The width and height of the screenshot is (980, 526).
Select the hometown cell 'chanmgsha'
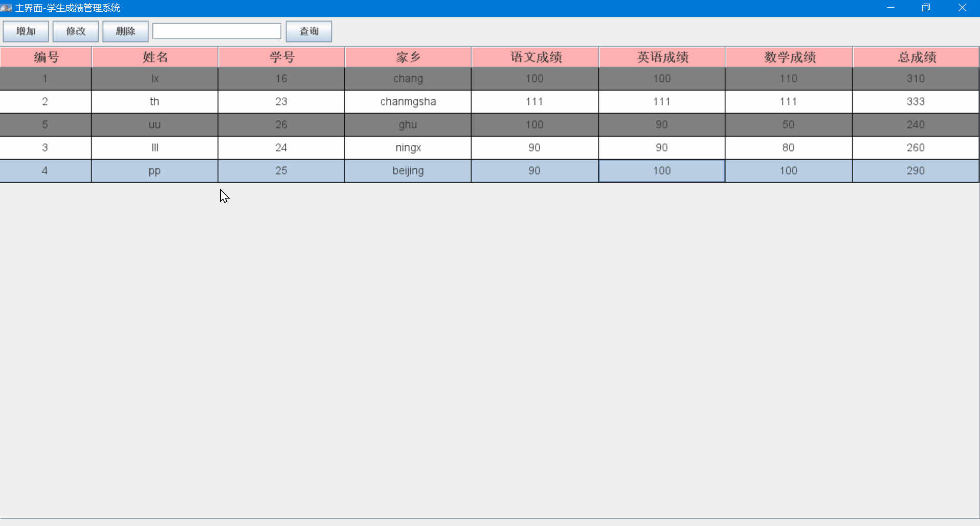click(408, 102)
